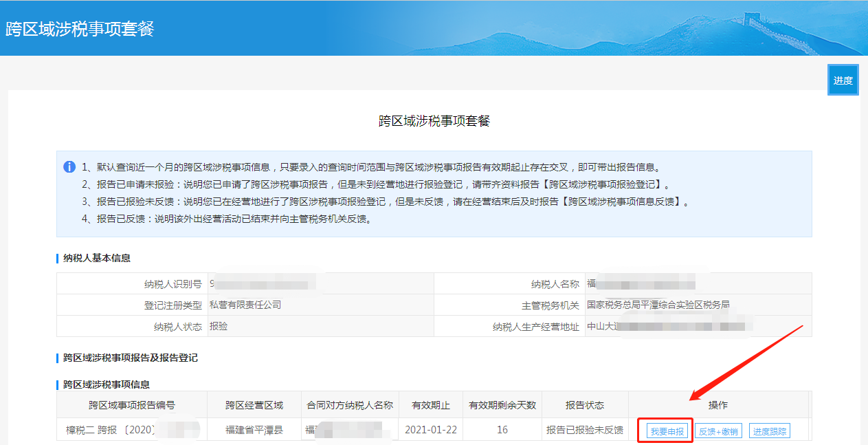This screenshot has height=445, width=868.
Task: Click the 有效期剩余天数 column header
Action: [502, 405]
